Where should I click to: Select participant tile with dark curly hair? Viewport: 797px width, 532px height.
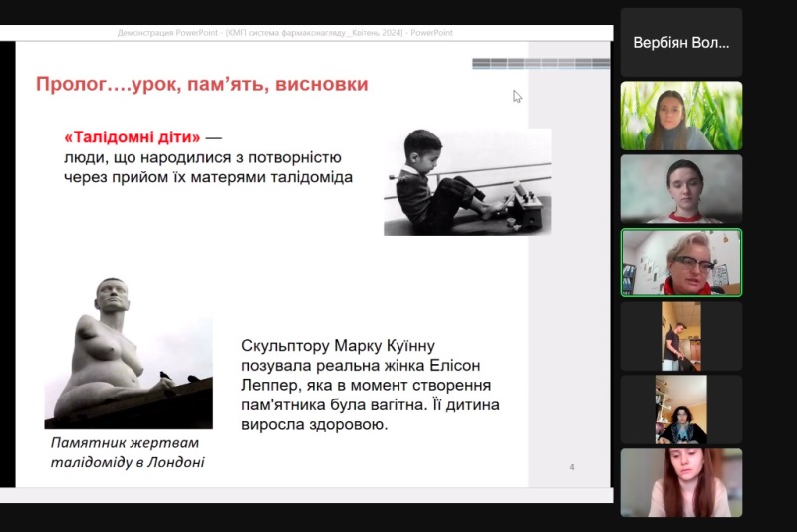681,409
